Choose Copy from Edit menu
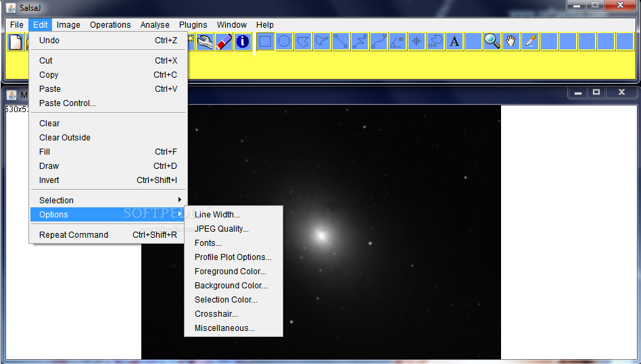Viewport: 641px width, 364px height. 108,75
